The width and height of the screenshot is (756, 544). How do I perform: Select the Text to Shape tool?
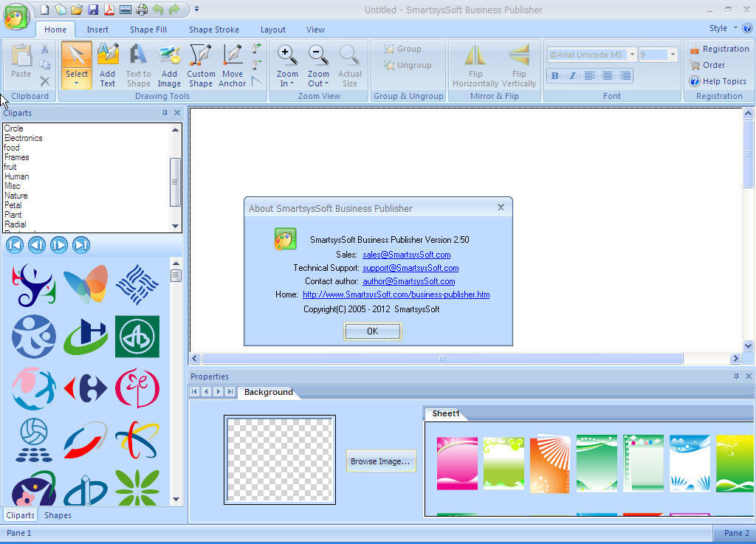coord(138,64)
